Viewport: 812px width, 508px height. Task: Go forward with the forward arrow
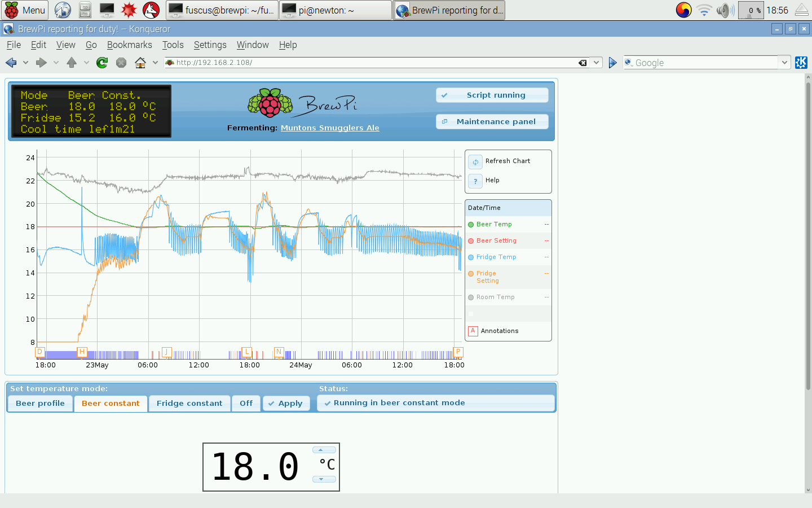coord(41,63)
